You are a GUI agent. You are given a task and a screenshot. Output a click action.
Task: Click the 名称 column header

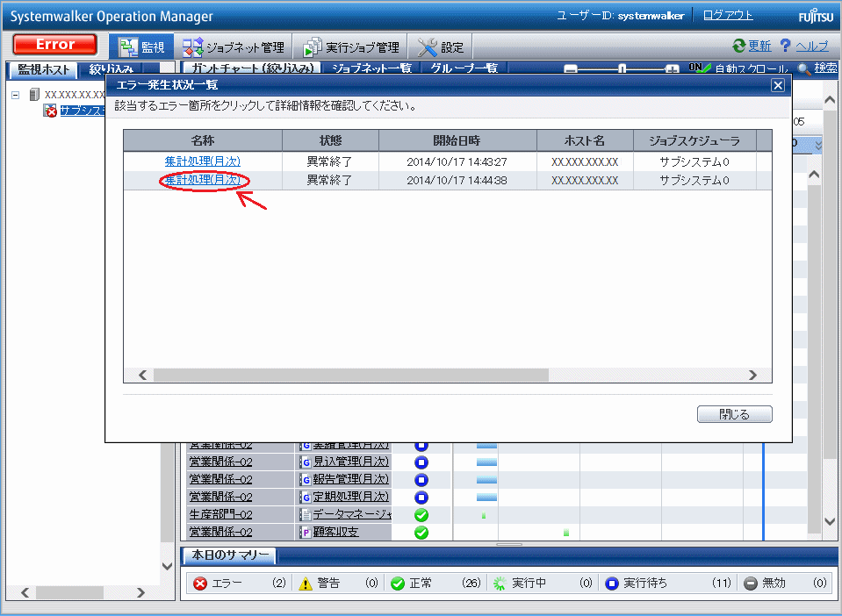pyautogui.click(x=203, y=140)
